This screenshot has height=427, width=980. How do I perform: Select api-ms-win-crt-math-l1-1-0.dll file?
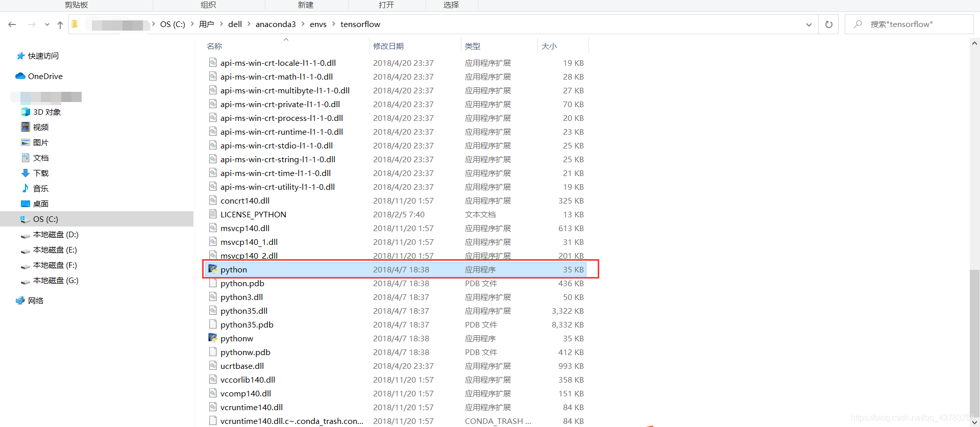(x=277, y=77)
